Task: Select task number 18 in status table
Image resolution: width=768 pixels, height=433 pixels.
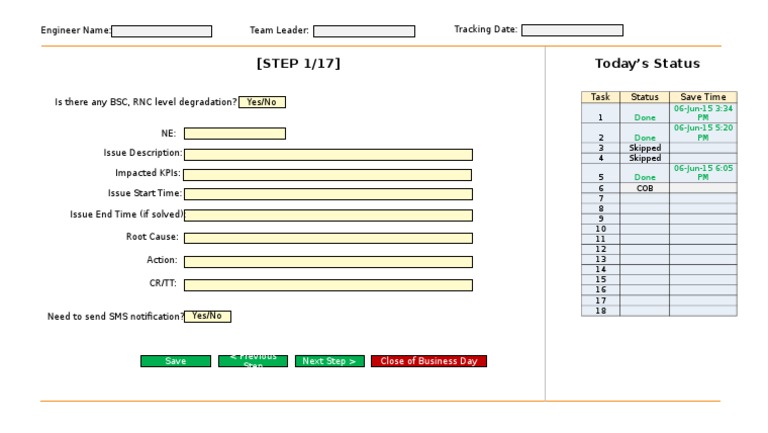Action: click(x=600, y=311)
